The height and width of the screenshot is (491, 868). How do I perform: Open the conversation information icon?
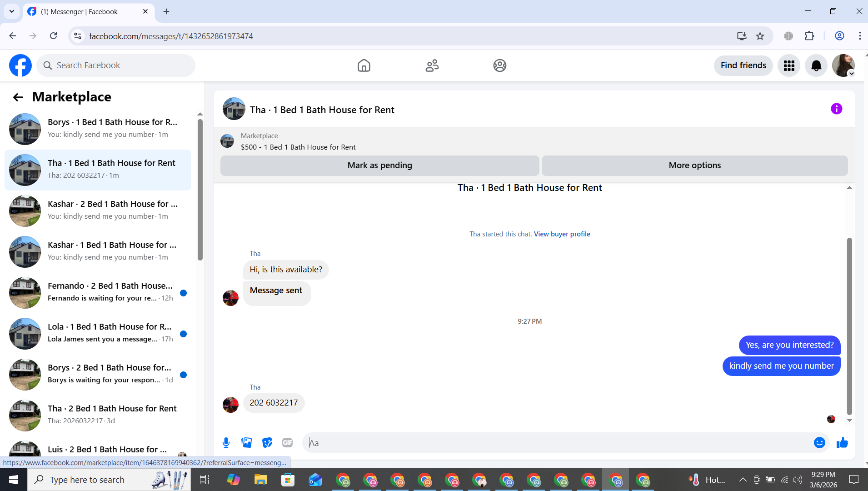(836, 109)
